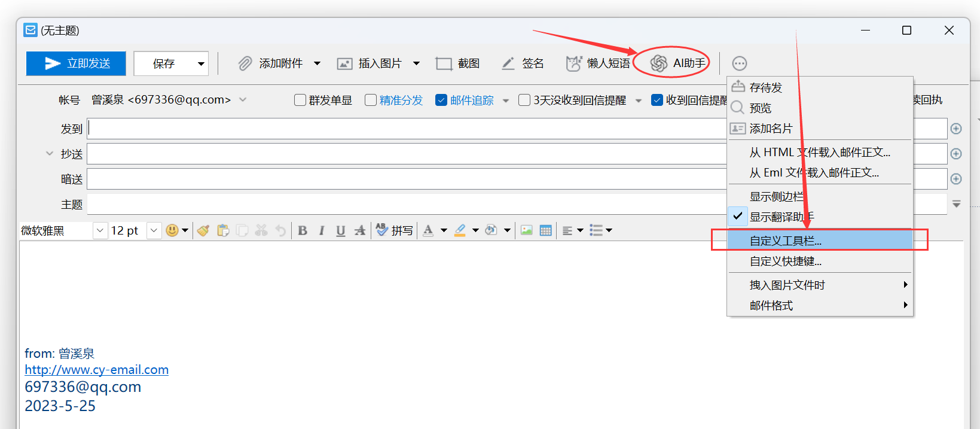Open the 12 pt font size dropdown
This screenshot has width=980, height=429.
pyautogui.click(x=154, y=230)
